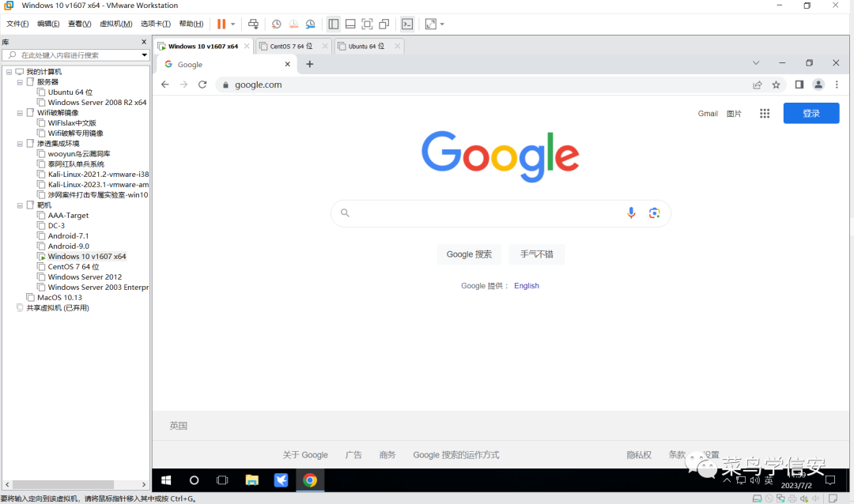Open the library search dropdown arrow

(145, 55)
